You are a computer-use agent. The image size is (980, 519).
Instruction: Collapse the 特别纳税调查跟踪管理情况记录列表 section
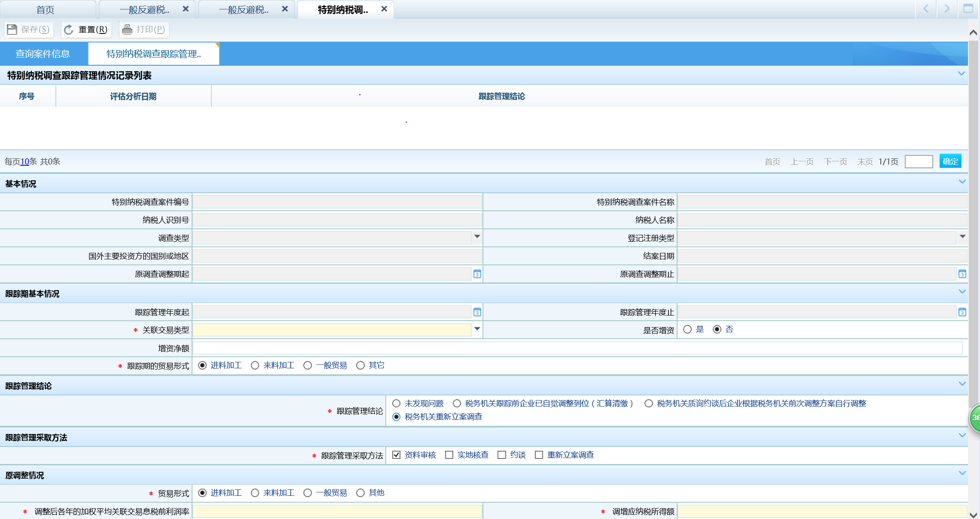pyautogui.click(x=962, y=74)
